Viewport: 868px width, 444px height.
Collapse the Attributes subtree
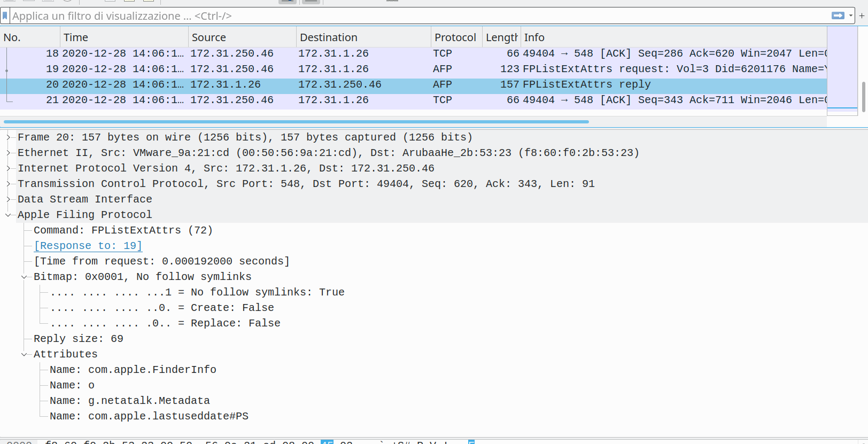24,354
